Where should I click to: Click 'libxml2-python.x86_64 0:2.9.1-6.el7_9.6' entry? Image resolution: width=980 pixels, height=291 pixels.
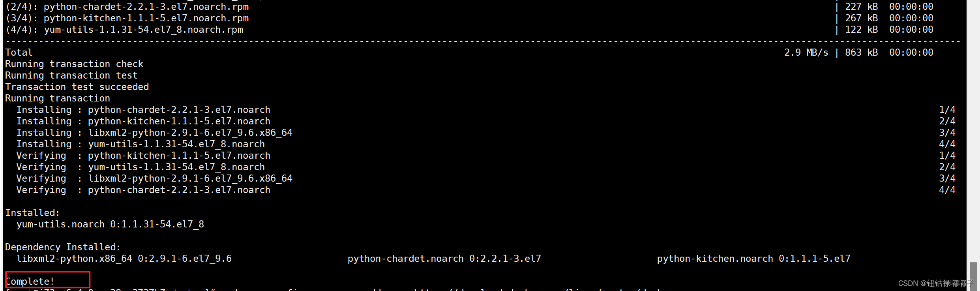coord(124,259)
